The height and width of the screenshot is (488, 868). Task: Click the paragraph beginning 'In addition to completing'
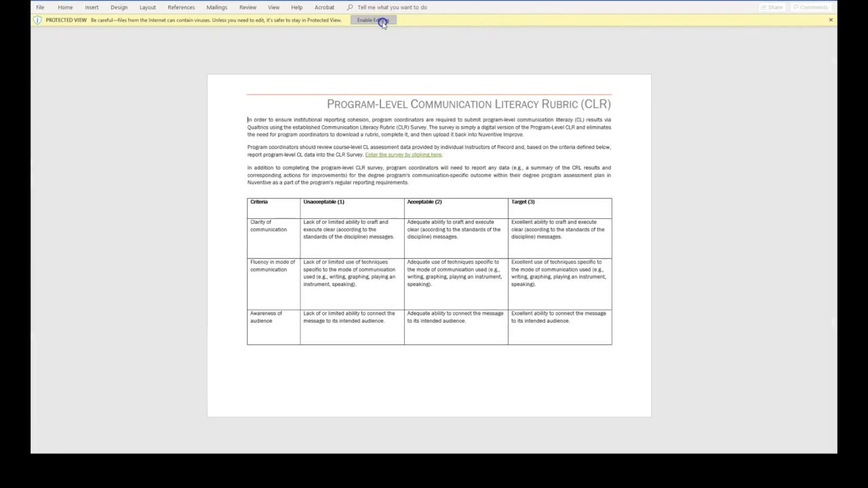(429, 175)
